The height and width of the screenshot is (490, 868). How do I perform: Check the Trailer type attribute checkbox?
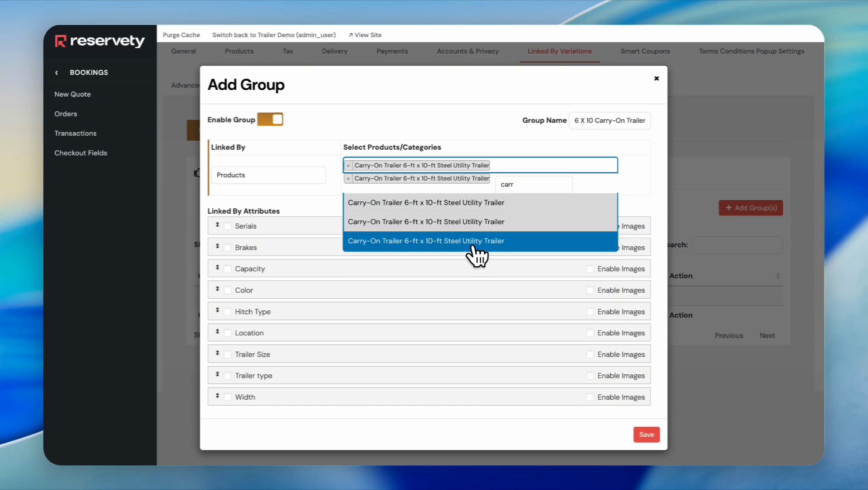coord(228,376)
